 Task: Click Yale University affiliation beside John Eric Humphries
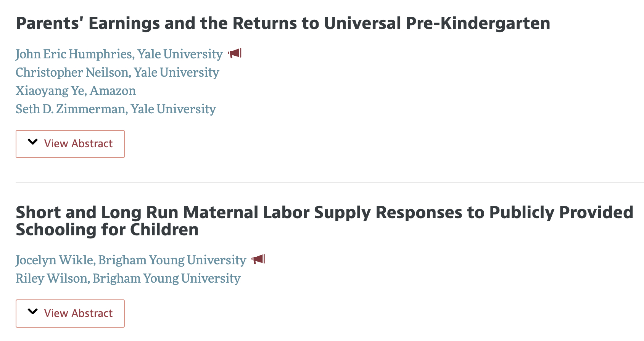(180, 54)
